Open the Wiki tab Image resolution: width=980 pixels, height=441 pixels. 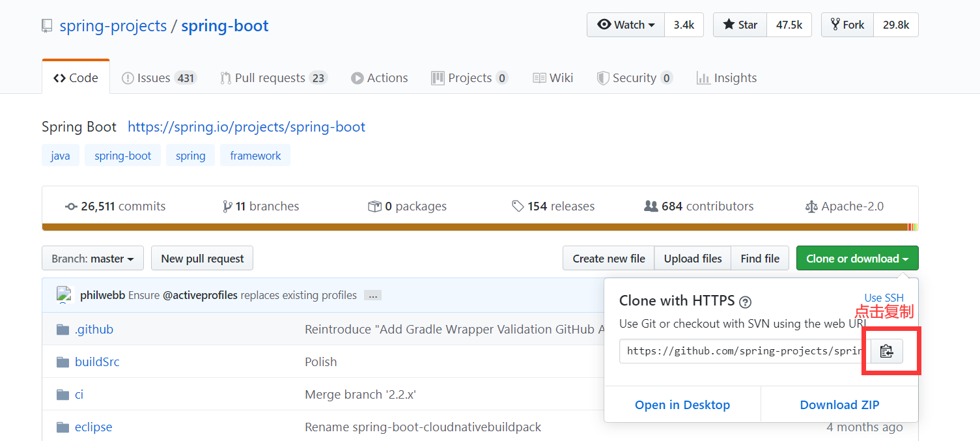click(x=553, y=78)
